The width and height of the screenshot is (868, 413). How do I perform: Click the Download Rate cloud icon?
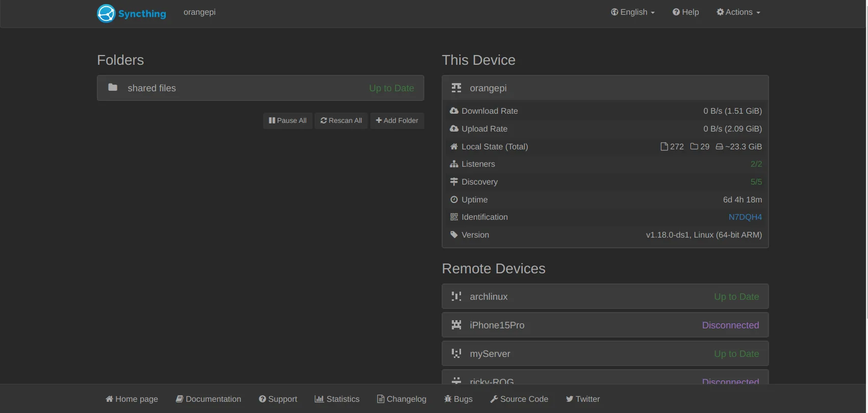[x=454, y=111]
